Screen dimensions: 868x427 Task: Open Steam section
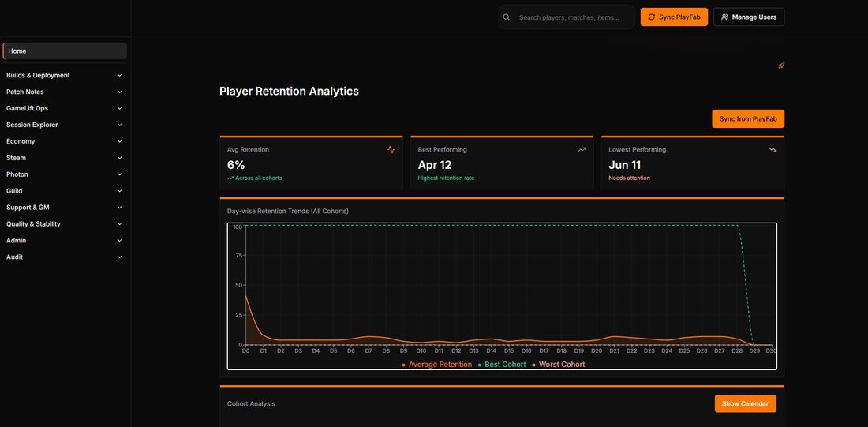(65, 158)
